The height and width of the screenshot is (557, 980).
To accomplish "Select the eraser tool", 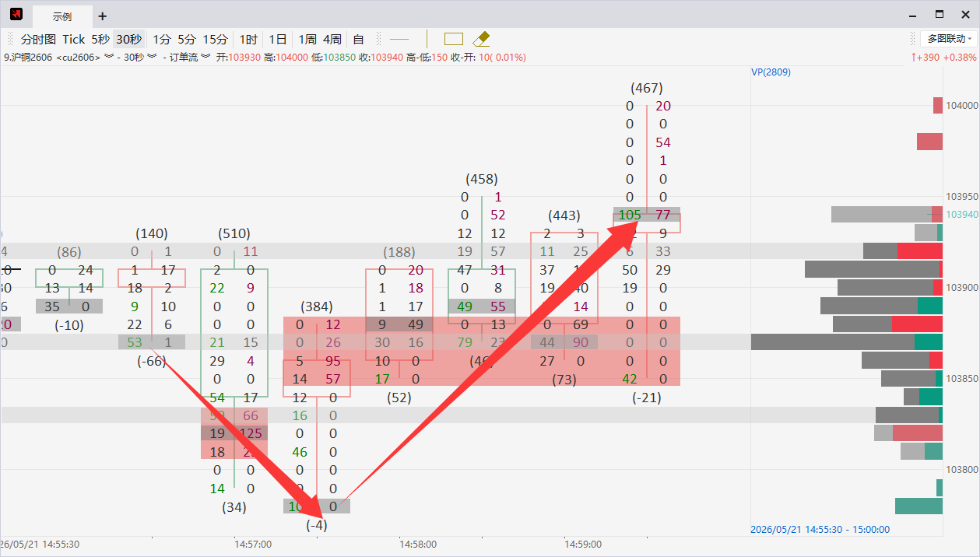I will [x=481, y=39].
